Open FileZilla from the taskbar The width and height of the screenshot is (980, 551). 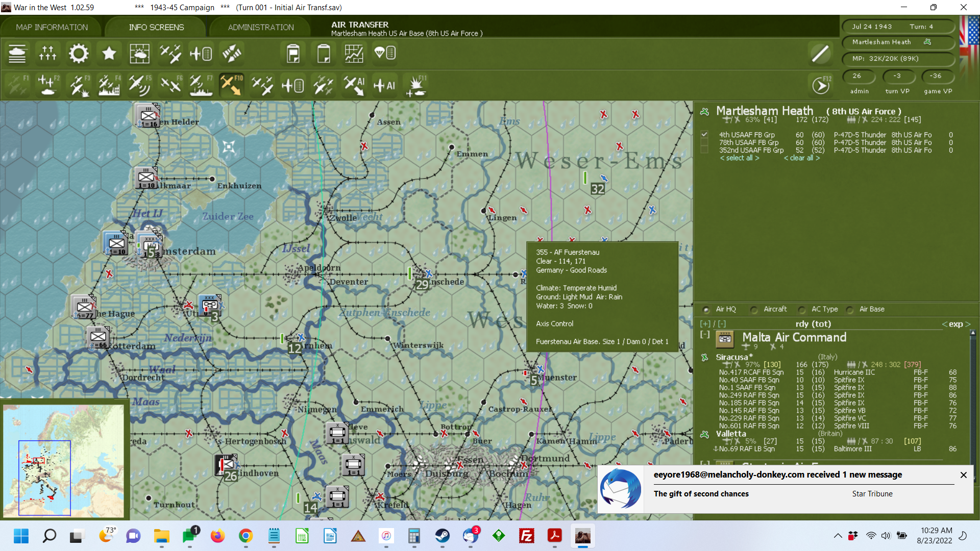[x=526, y=536]
